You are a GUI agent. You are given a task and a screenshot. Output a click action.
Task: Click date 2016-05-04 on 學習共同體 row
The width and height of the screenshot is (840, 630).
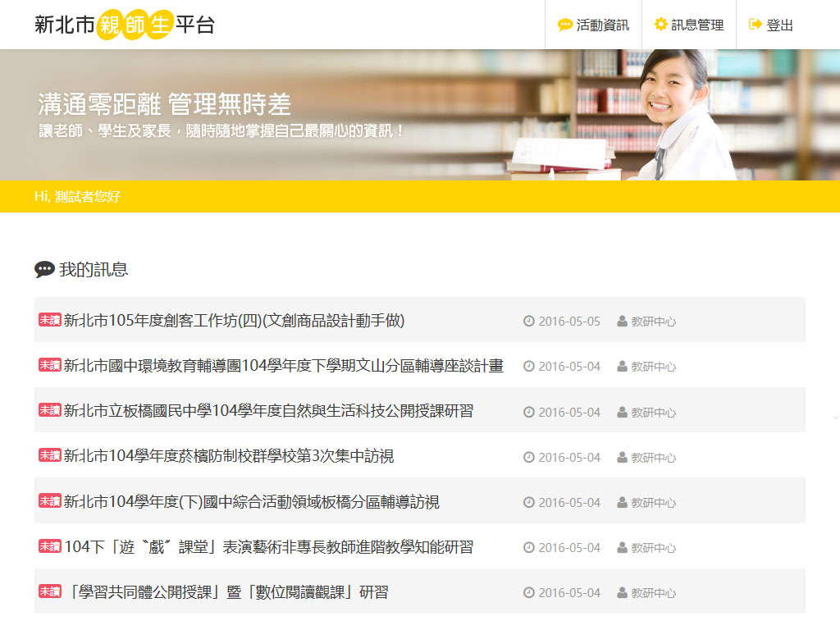[x=569, y=593]
